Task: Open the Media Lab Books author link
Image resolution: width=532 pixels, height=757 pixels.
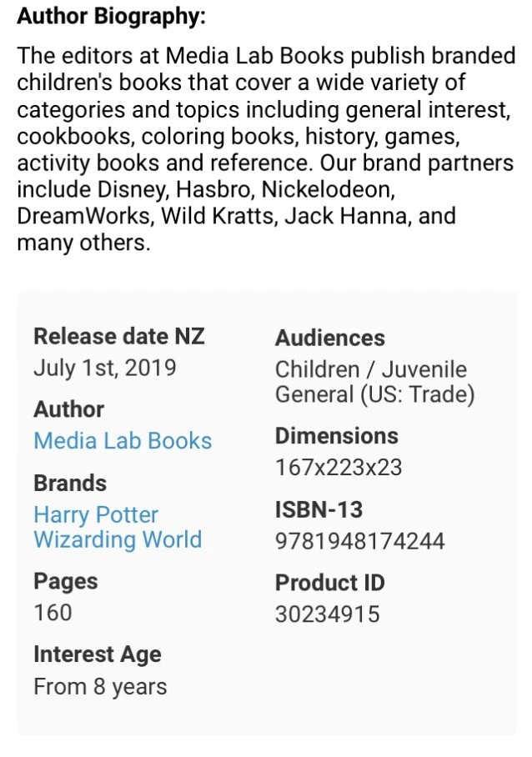Action: point(123,440)
